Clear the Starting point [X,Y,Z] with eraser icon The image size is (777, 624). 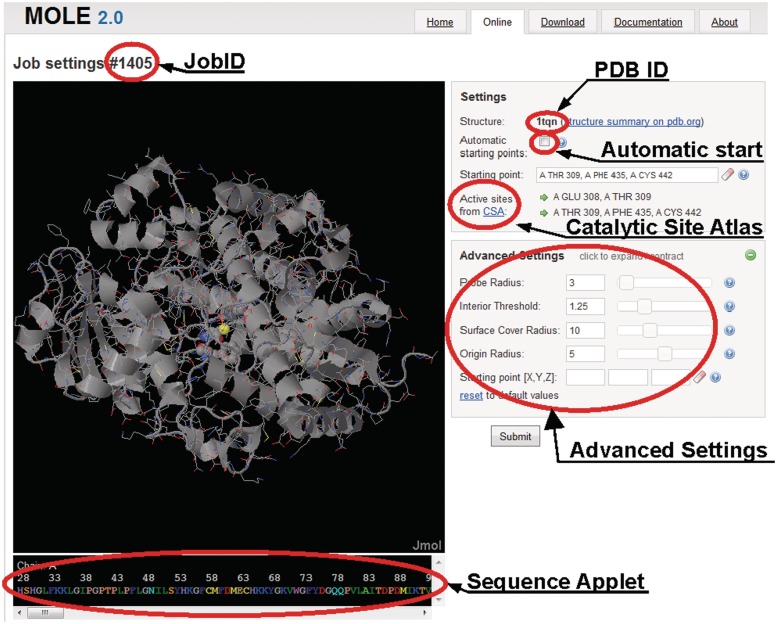[700, 377]
